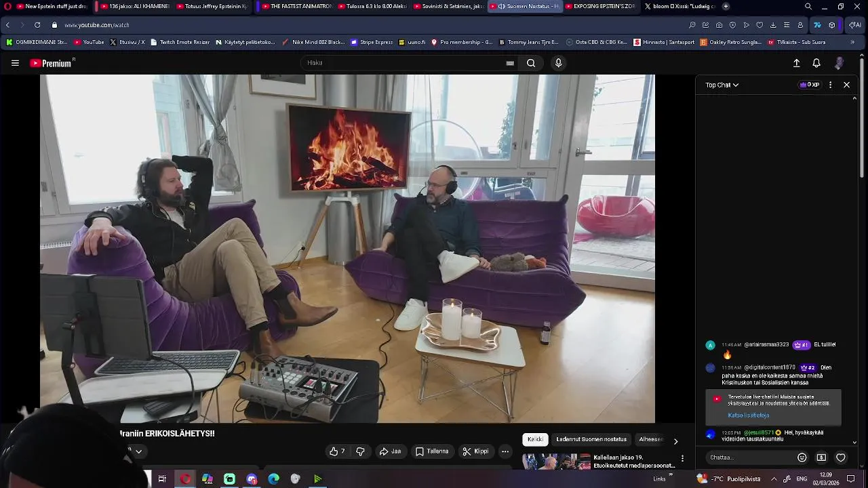
Task: Click the YouTube search magnifier button
Action: pos(531,63)
